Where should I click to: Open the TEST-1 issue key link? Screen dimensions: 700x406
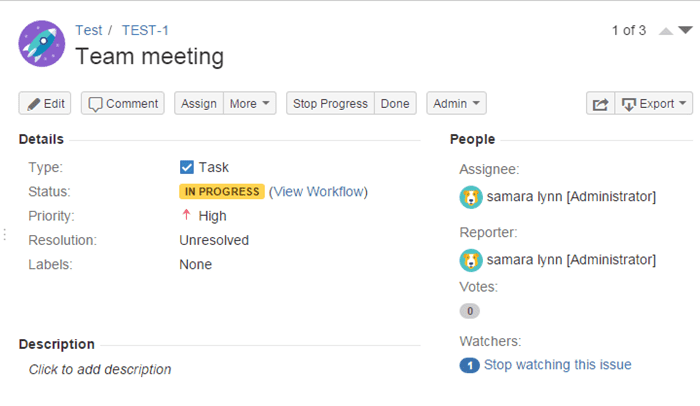(x=145, y=30)
